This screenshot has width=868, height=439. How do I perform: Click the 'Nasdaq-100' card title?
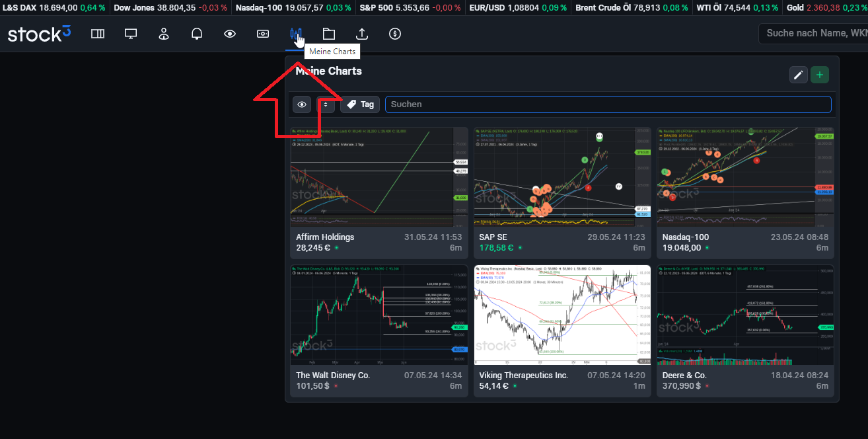coord(686,237)
